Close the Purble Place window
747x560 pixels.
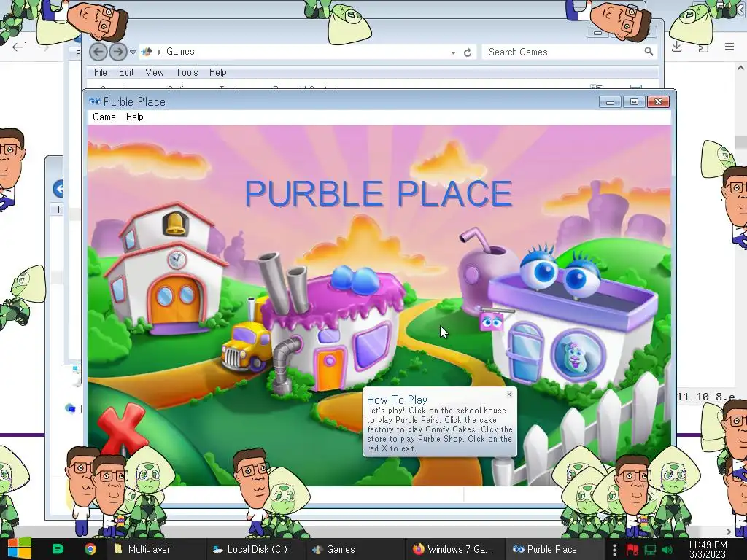point(659,102)
